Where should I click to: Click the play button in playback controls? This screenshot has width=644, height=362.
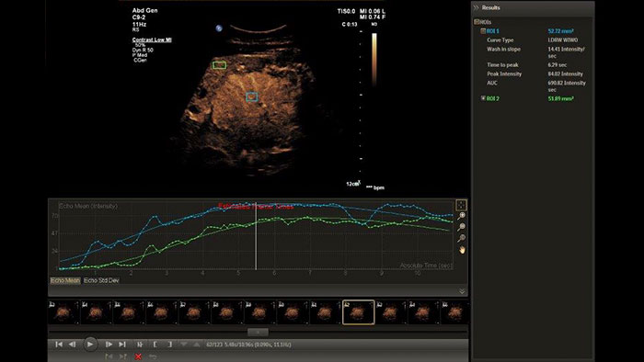tap(90, 345)
